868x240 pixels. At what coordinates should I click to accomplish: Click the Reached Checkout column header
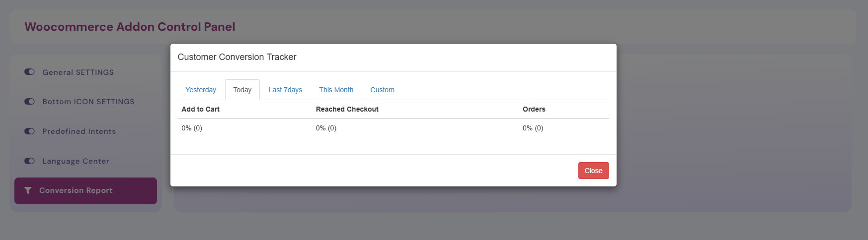[347, 109]
